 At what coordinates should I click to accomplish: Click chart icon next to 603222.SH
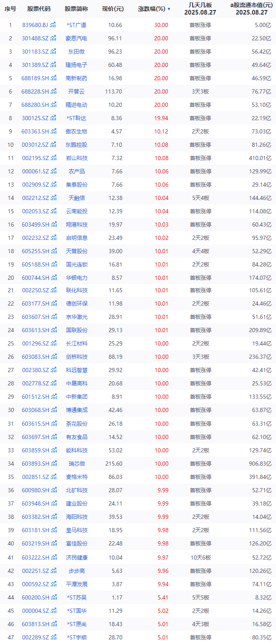click(53, 557)
